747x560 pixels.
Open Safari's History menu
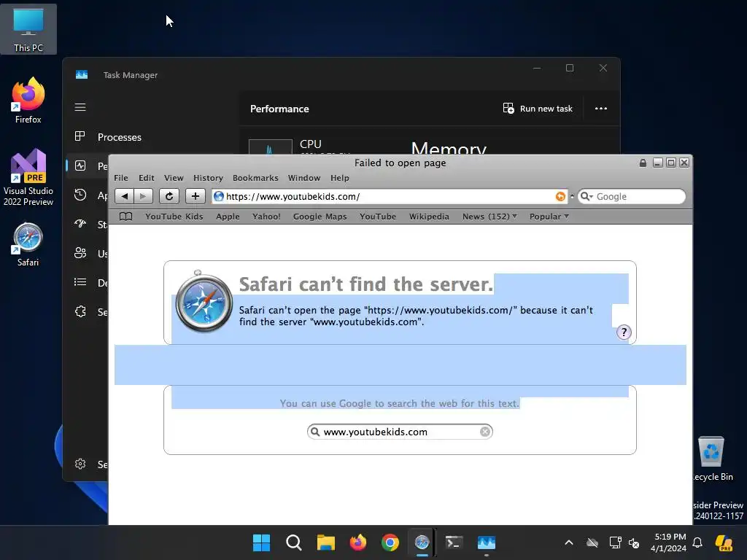pos(208,178)
